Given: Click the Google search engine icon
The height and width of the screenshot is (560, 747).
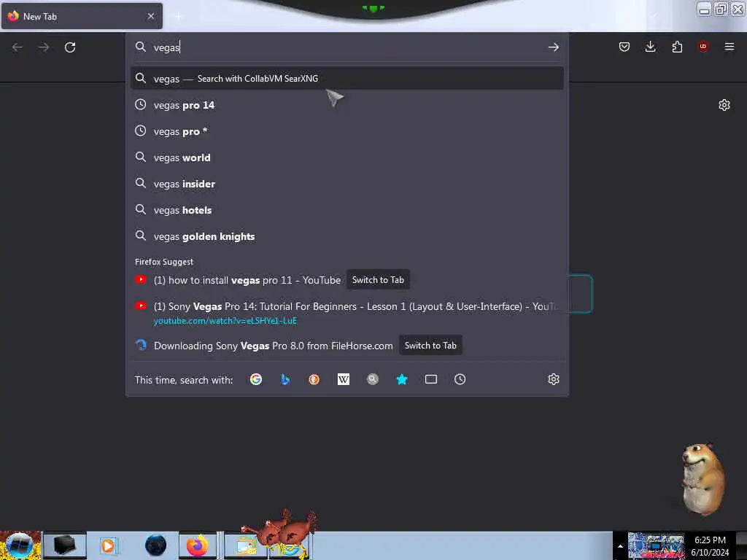Looking at the screenshot, I should click(256, 379).
